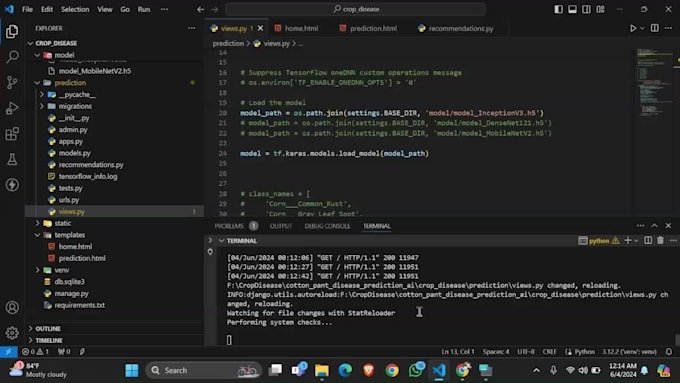680x383 pixels.
Task: Kill the terminal with trash icon
Action: click(x=660, y=240)
